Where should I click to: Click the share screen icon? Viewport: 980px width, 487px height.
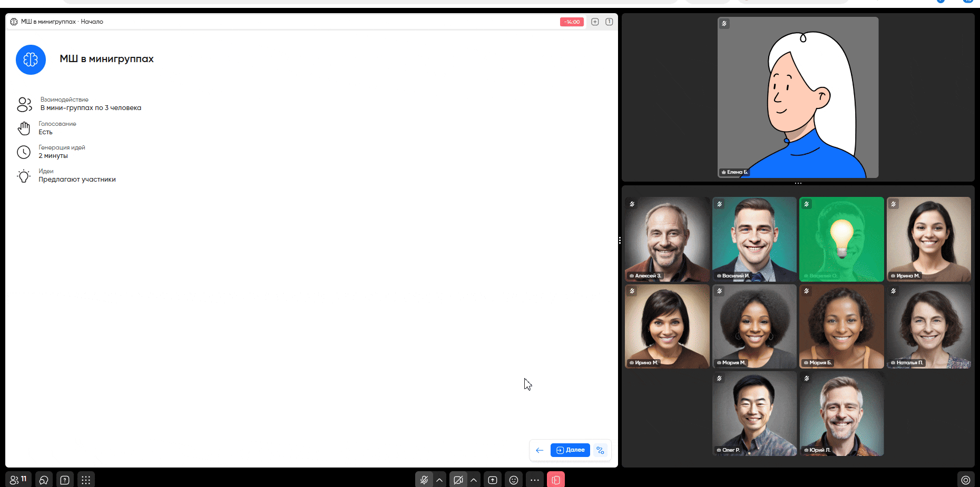point(493,480)
